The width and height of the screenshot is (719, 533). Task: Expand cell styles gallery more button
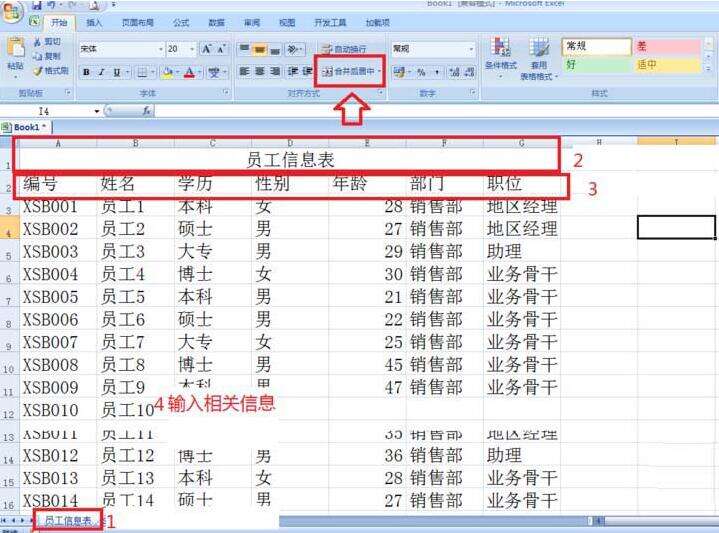tap(708, 68)
